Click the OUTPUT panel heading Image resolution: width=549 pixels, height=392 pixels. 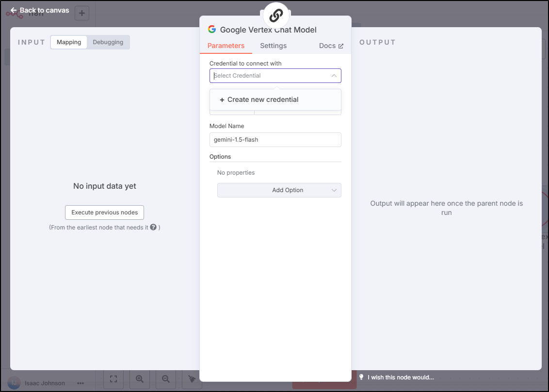[377, 42]
